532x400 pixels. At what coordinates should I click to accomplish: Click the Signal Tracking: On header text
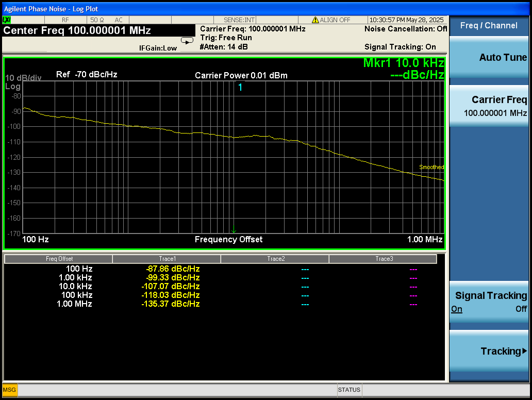[400, 47]
